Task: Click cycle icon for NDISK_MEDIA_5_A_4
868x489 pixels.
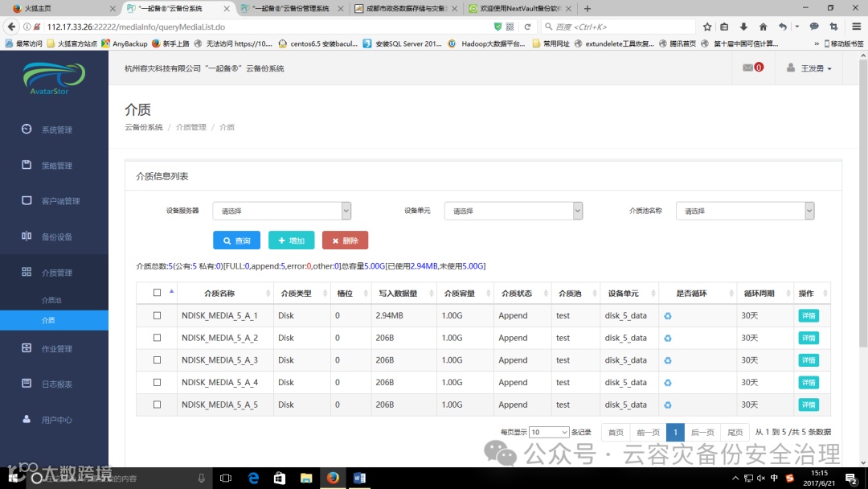Action: 668,383
